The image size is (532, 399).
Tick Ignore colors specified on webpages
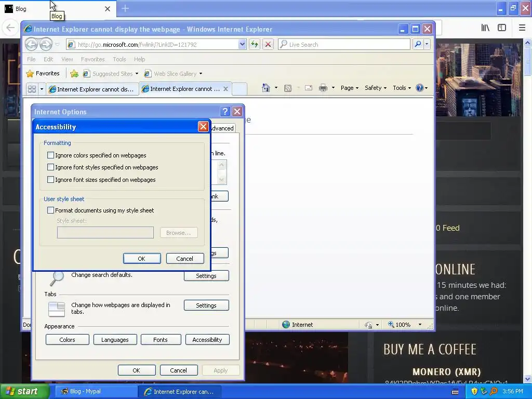point(50,155)
